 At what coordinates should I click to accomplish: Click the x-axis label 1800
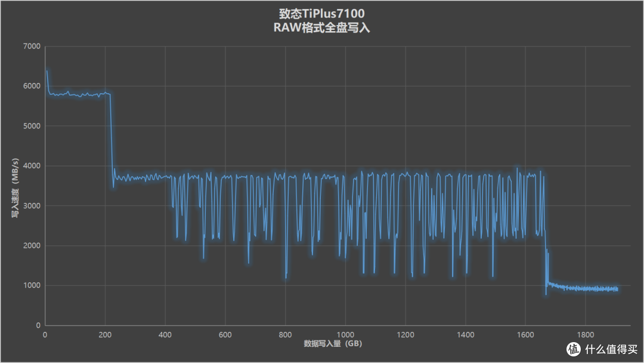[586, 335]
